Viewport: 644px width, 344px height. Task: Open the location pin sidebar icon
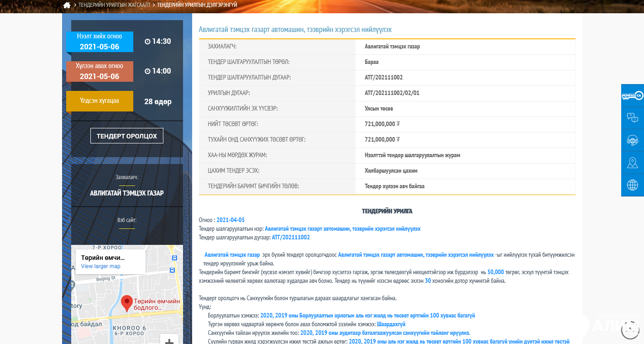632,163
